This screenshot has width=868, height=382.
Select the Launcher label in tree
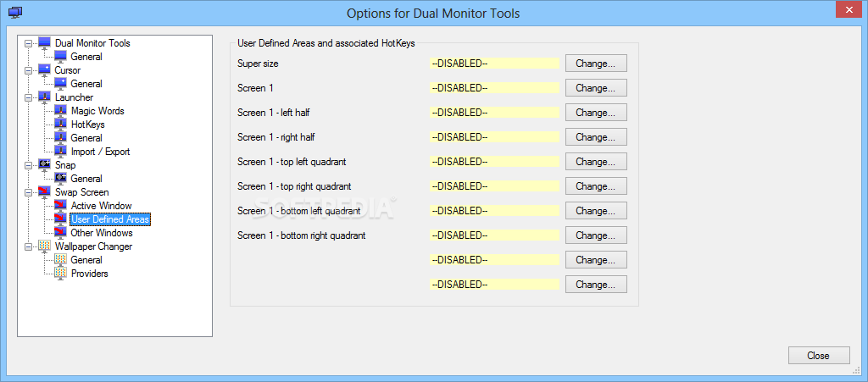pyautogui.click(x=74, y=97)
